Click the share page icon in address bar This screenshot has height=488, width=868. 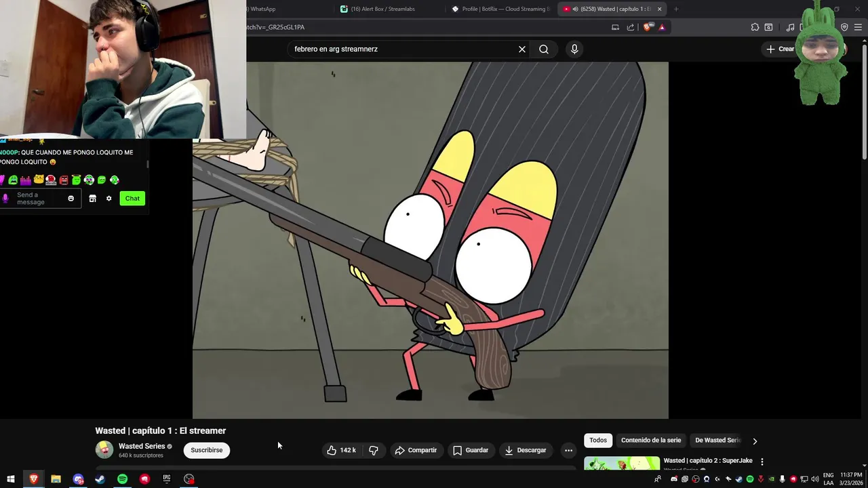pos(631,27)
